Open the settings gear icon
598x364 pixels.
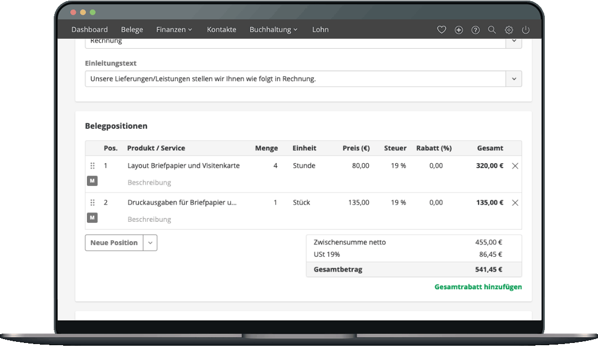click(x=509, y=30)
